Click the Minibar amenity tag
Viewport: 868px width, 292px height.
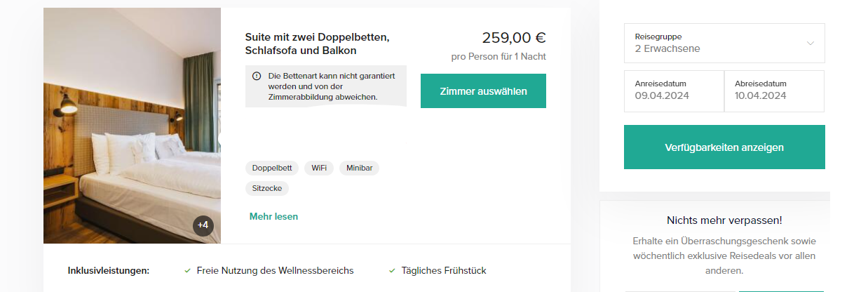359,168
